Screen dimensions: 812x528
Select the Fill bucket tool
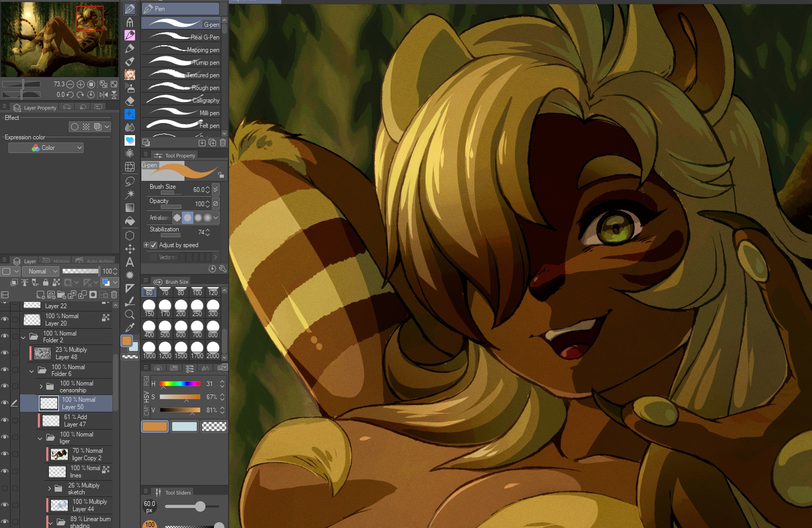pos(130,221)
